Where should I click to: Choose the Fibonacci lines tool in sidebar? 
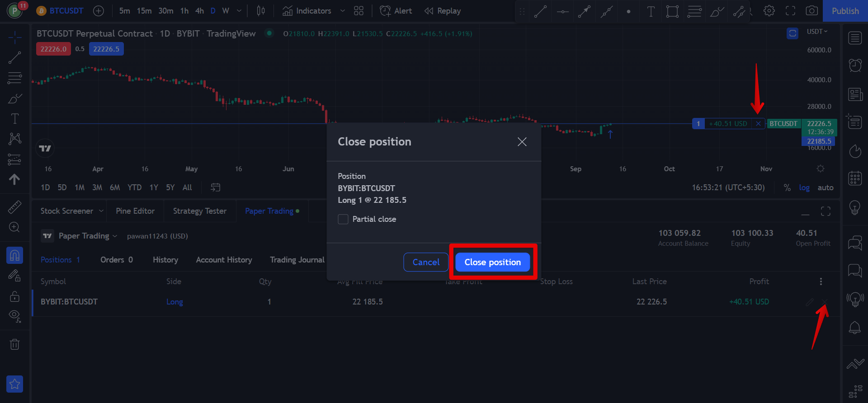click(x=15, y=78)
